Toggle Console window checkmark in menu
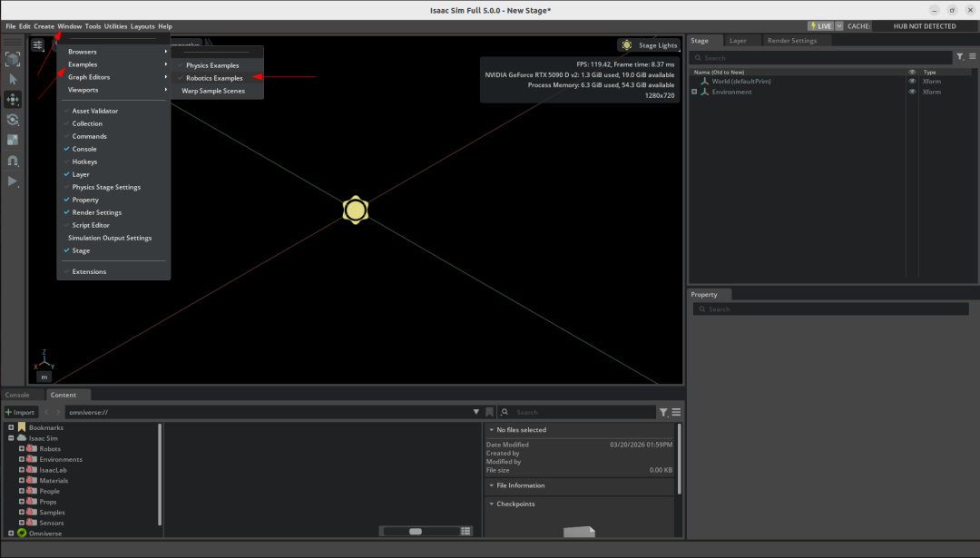The height and width of the screenshot is (558, 980). 66,149
